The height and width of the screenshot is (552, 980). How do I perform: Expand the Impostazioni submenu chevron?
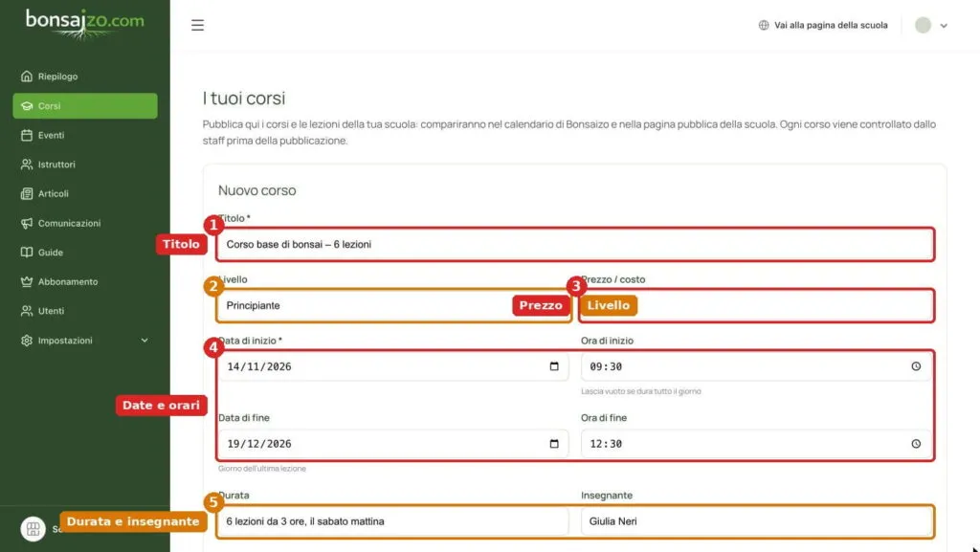click(145, 341)
